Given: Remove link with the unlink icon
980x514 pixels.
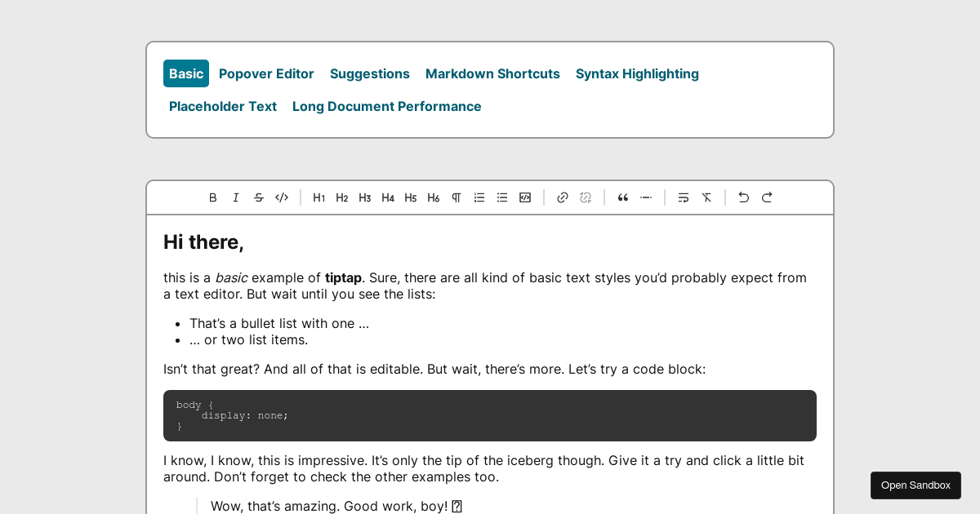Looking at the screenshot, I should [x=586, y=197].
